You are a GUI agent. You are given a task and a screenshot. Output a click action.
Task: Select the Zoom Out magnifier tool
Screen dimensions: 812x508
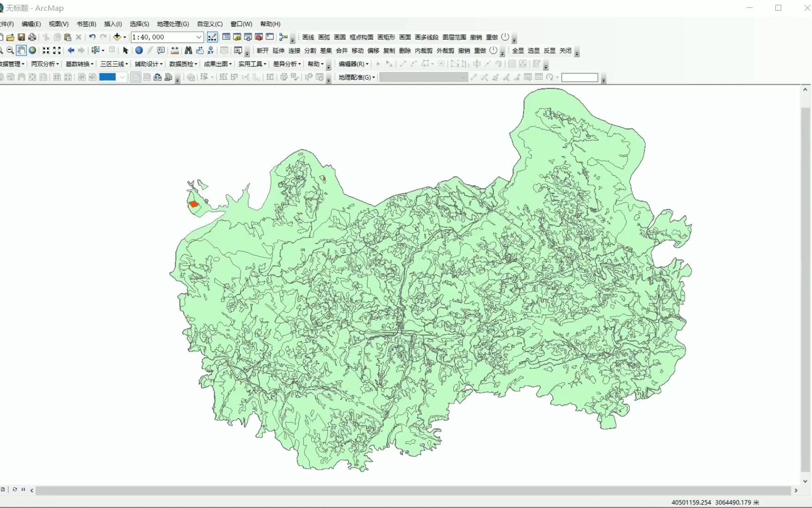click(x=10, y=50)
